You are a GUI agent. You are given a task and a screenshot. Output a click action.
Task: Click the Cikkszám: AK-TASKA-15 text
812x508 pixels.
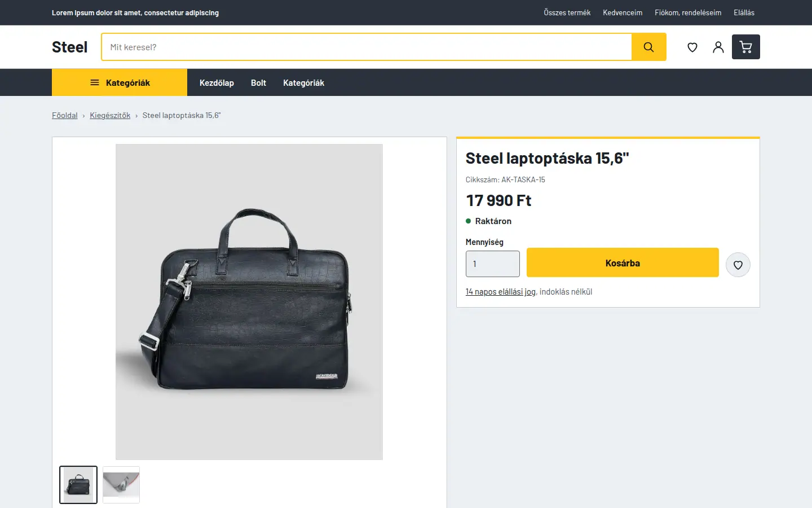(x=505, y=179)
